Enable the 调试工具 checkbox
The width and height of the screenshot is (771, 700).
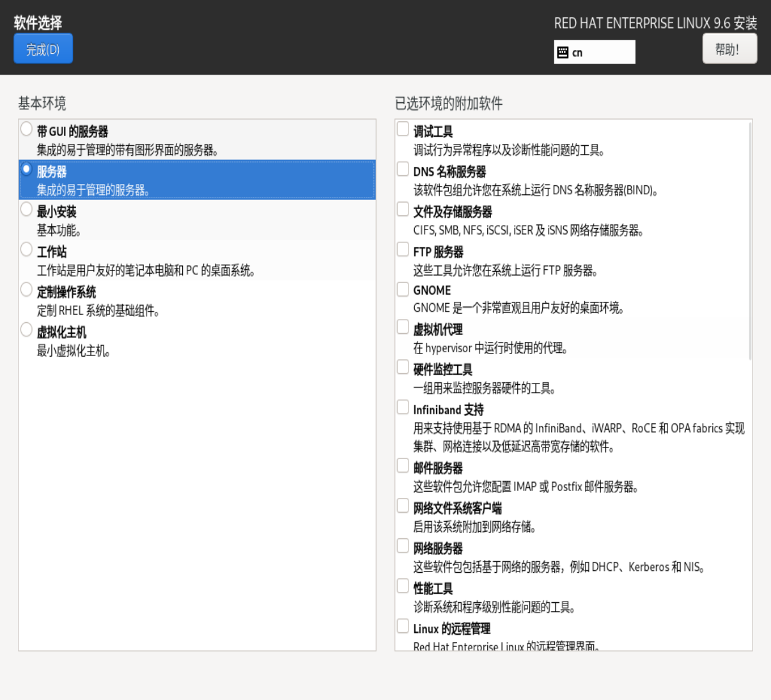[x=403, y=129]
